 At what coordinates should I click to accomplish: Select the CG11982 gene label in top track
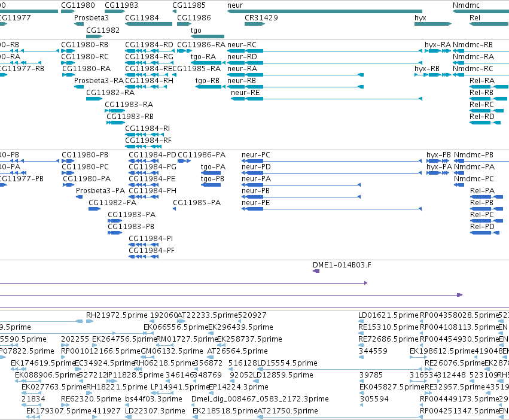coord(103,31)
